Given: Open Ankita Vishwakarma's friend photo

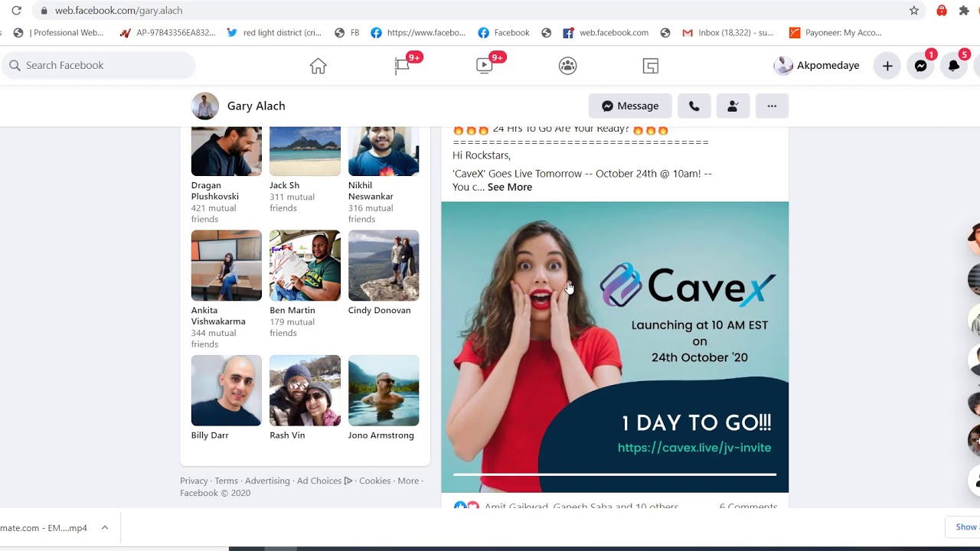Looking at the screenshot, I should point(227,266).
